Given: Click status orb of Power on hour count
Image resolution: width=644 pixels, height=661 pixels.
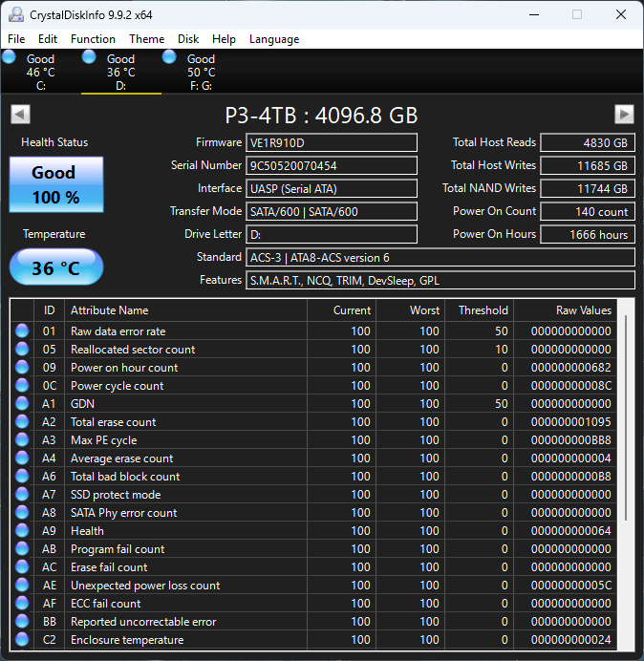Looking at the screenshot, I should click(x=22, y=367).
